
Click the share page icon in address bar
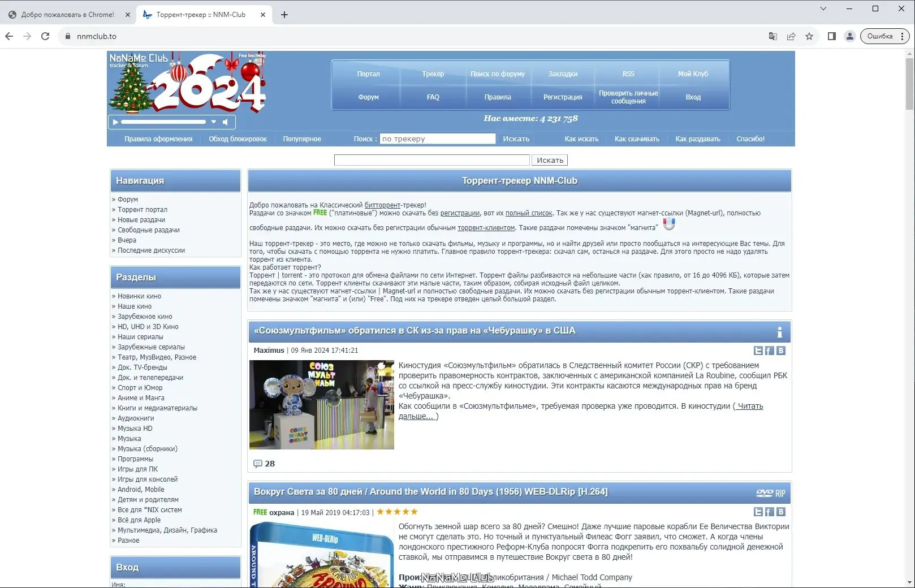791,36
